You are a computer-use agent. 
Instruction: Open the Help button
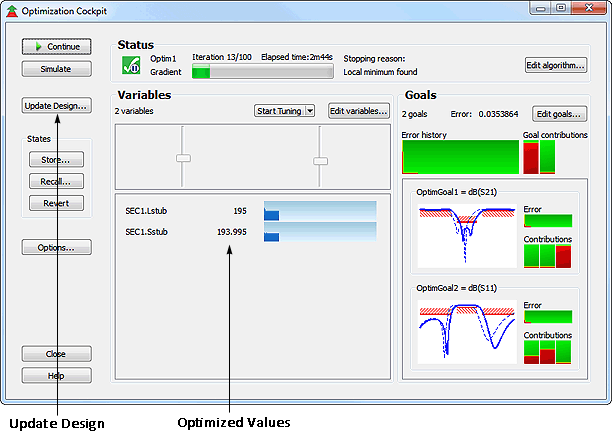point(56,375)
